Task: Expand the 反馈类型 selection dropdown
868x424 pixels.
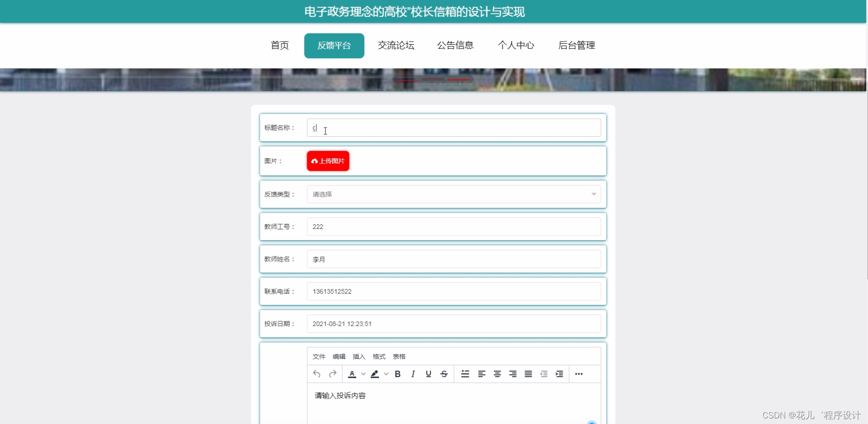Action: (454, 194)
